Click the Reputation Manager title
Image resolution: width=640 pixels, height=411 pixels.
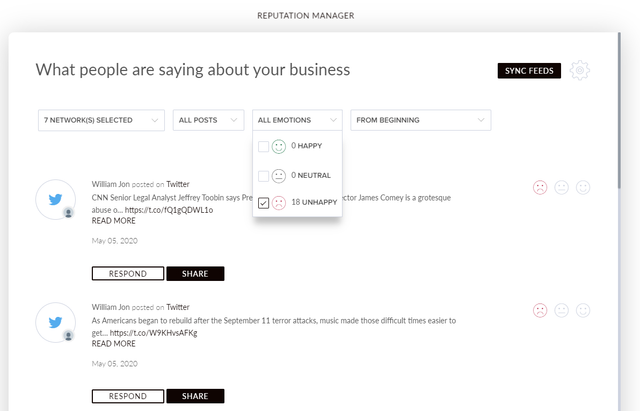tap(306, 16)
